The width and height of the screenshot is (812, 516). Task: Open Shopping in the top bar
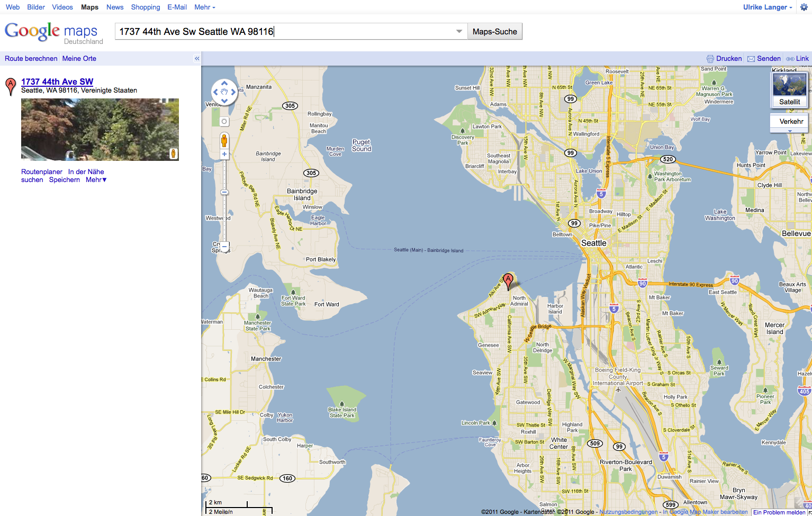point(146,7)
